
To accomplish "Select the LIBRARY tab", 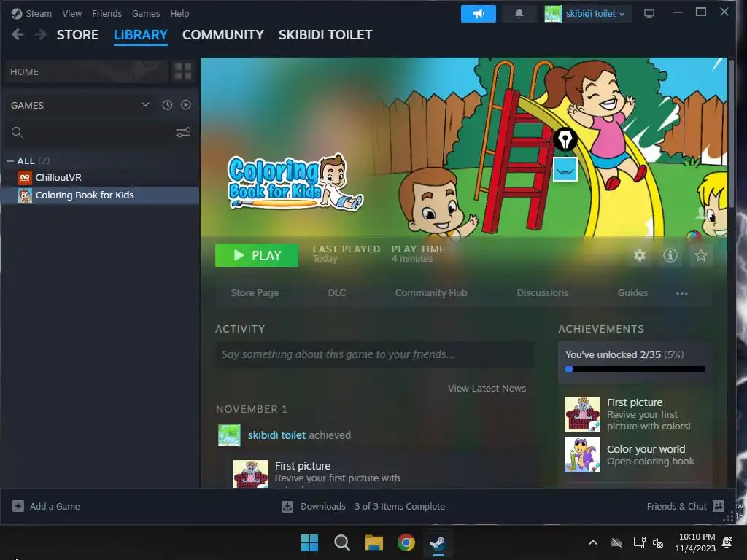I will pyautogui.click(x=141, y=35).
